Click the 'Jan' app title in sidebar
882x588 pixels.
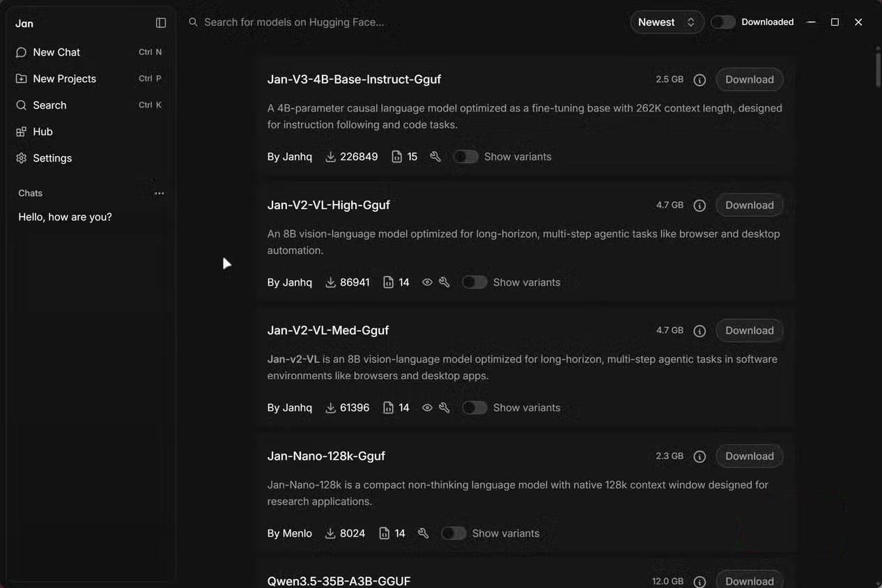click(x=24, y=23)
